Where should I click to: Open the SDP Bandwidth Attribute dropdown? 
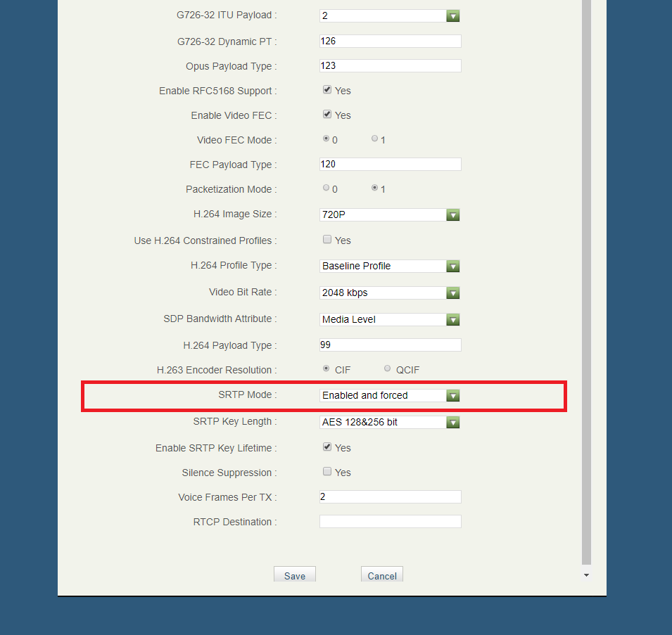tap(390, 319)
